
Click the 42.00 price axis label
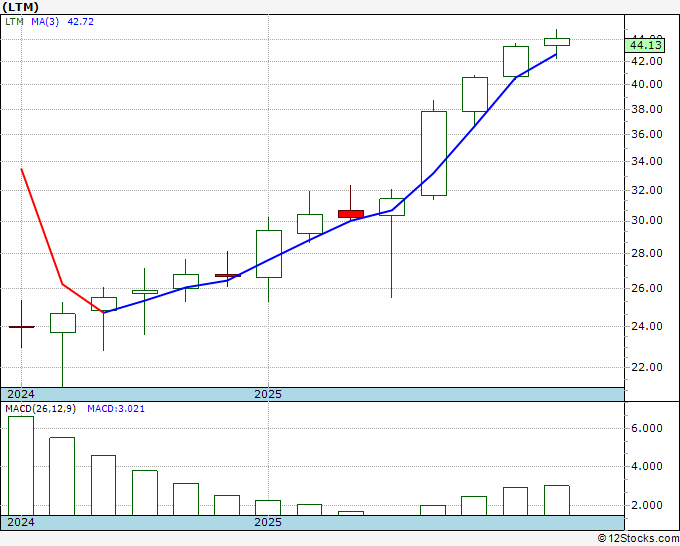(x=647, y=62)
